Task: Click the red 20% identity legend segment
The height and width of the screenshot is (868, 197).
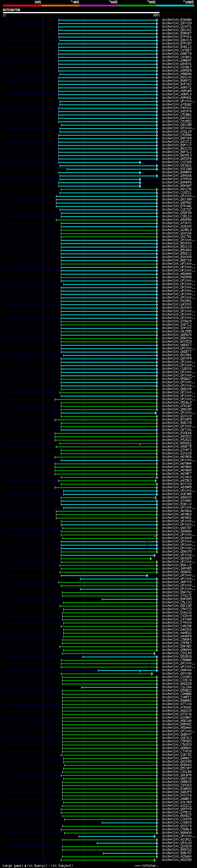Action: [22, 6]
